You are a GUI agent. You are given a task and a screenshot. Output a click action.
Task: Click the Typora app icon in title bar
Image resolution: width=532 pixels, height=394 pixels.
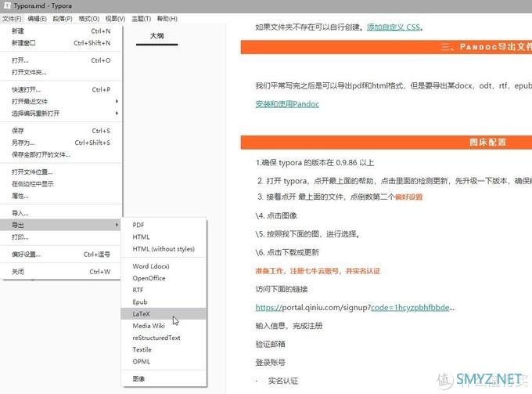pos(6,5)
